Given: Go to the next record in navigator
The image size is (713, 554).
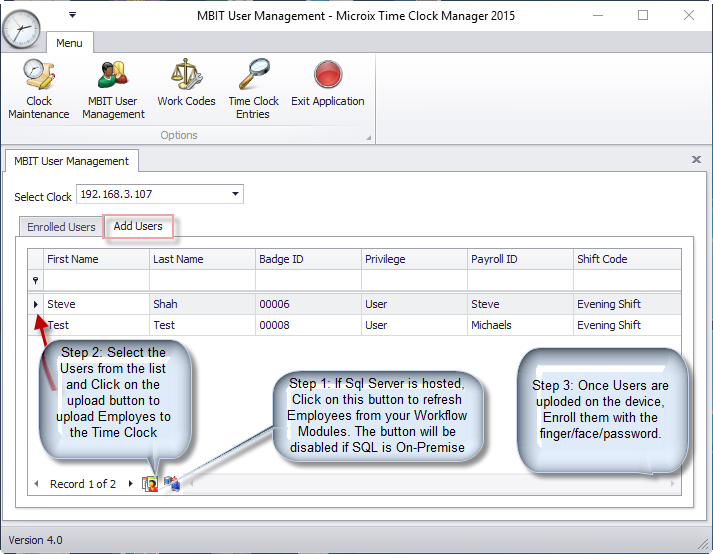Looking at the screenshot, I should (x=130, y=484).
